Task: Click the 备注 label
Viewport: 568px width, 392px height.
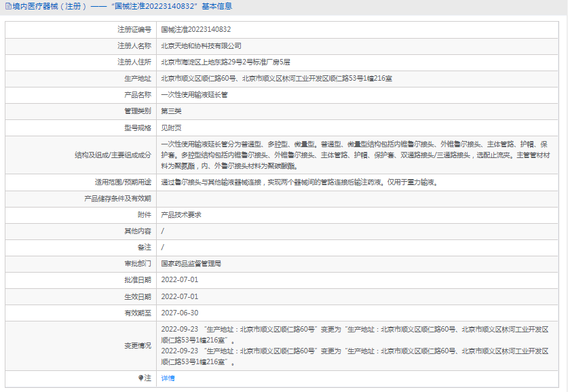Action: tap(145, 248)
